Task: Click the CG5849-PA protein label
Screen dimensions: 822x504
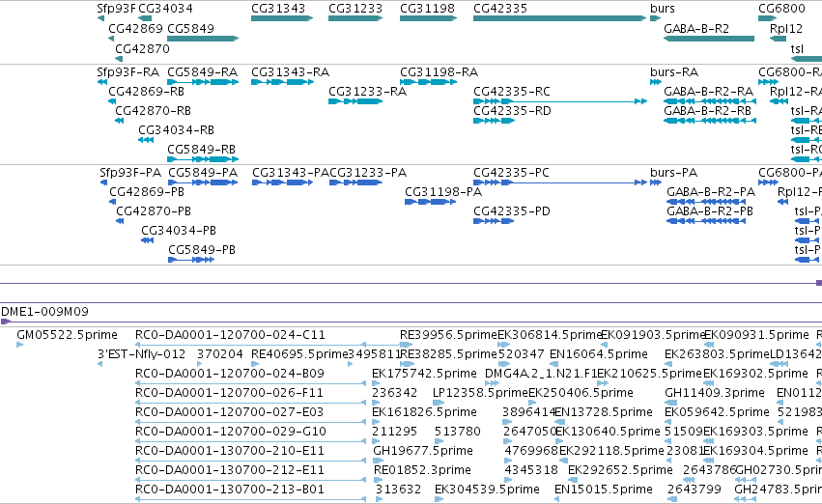Action: pos(203,173)
